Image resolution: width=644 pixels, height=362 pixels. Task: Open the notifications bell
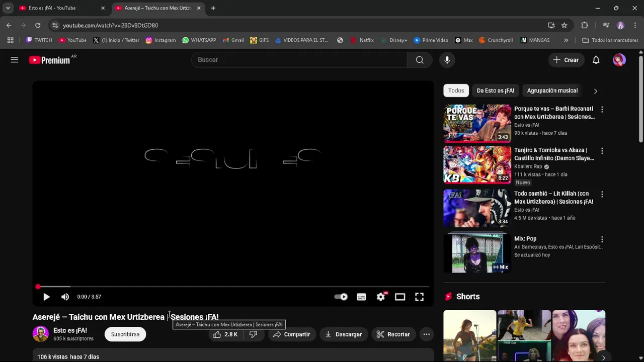click(x=596, y=60)
